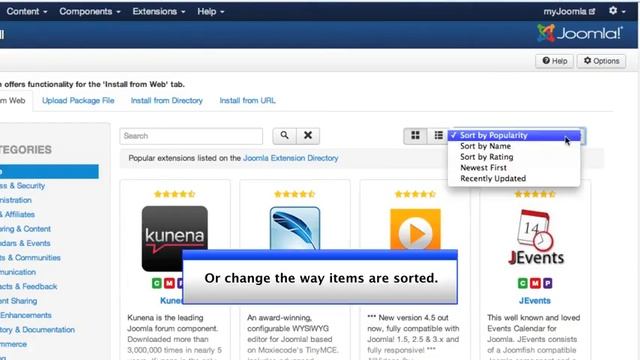Click the Kunena extension logo
Image resolution: width=640 pixels, height=360 pixels.
[x=175, y=238]
